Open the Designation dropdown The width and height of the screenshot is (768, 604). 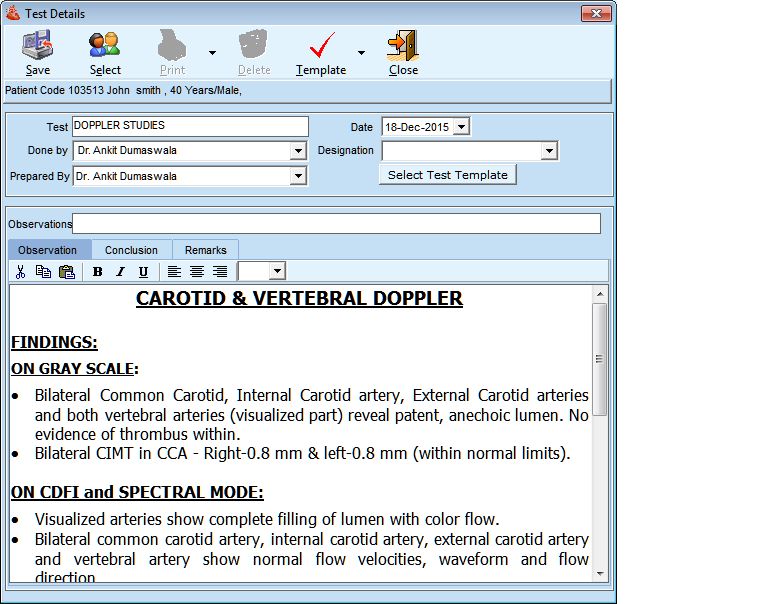click(x=549, y=151)
